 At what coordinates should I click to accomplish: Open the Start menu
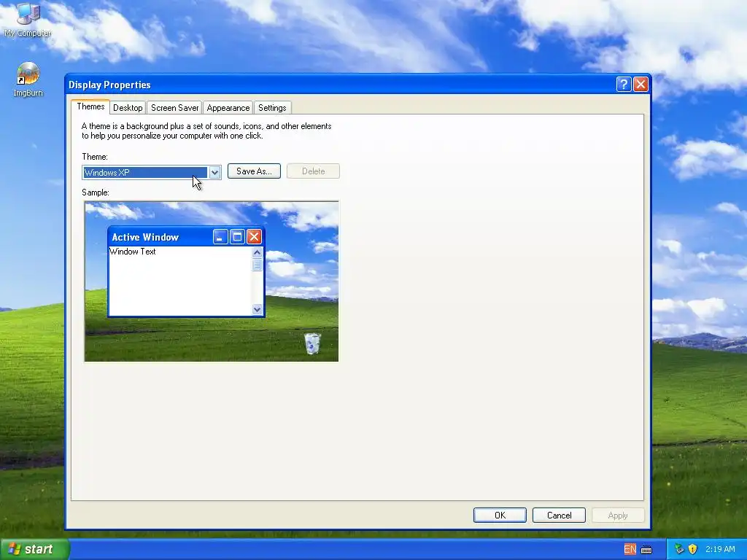34,550
